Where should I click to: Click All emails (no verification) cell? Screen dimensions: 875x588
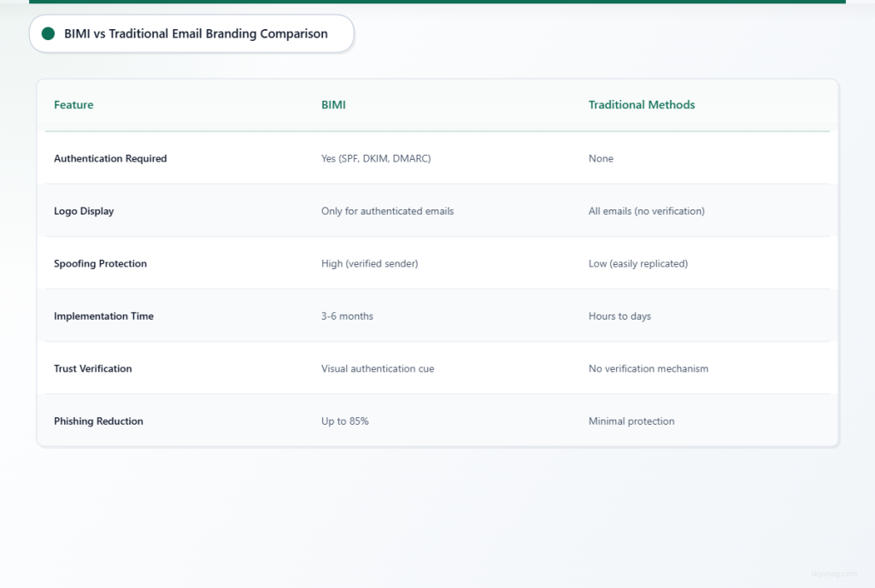(x=646, y=211)
